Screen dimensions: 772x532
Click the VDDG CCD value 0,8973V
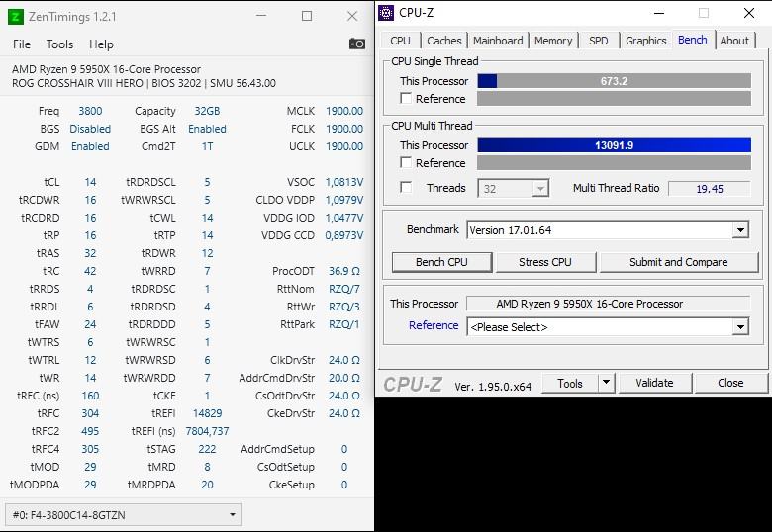click(x=344, y=235)
